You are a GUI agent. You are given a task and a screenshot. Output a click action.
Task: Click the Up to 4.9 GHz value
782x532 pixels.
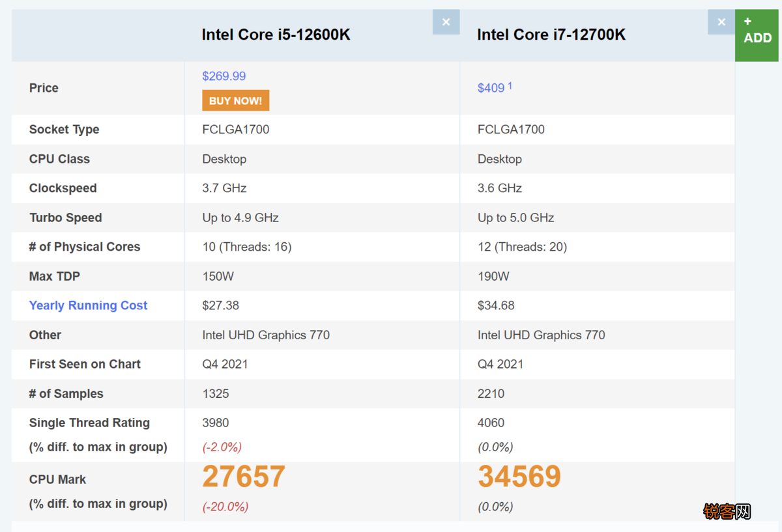pyautogui.click(x=240, y=217)
